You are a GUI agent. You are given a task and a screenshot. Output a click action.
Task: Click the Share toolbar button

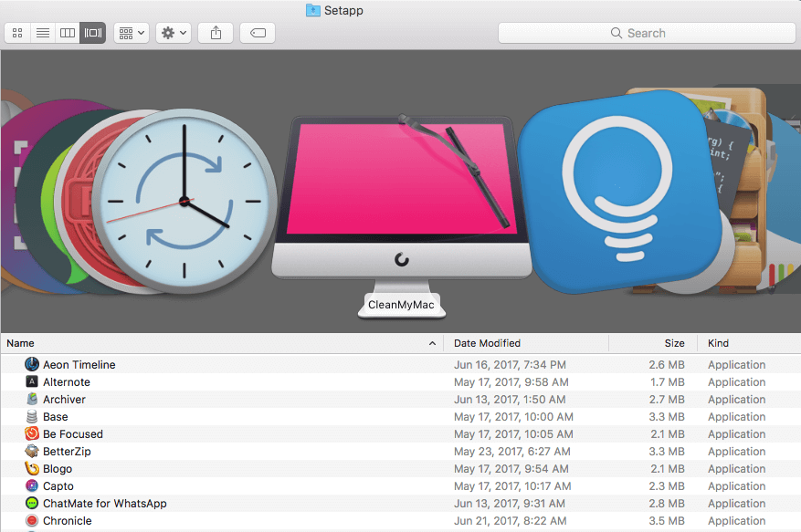tap(216, 33)
